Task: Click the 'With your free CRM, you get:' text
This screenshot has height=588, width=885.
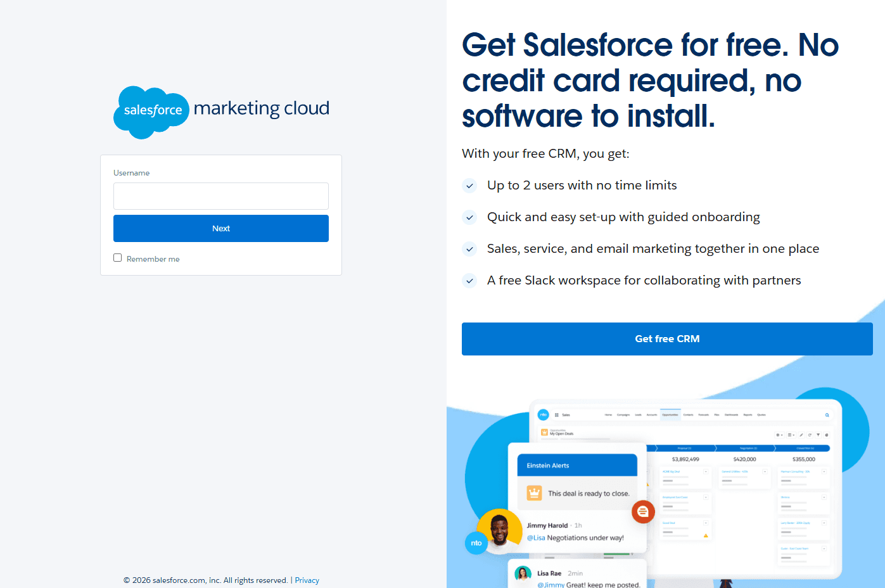Action: coord(545,154)
